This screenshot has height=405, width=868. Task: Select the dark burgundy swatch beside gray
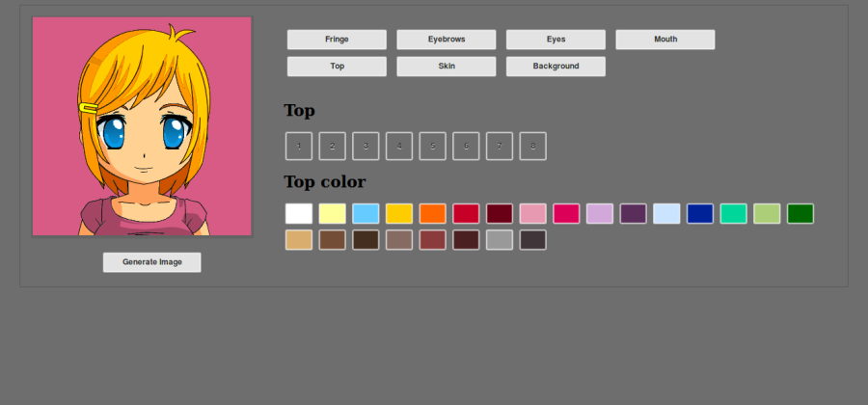(x=466, y=240)
